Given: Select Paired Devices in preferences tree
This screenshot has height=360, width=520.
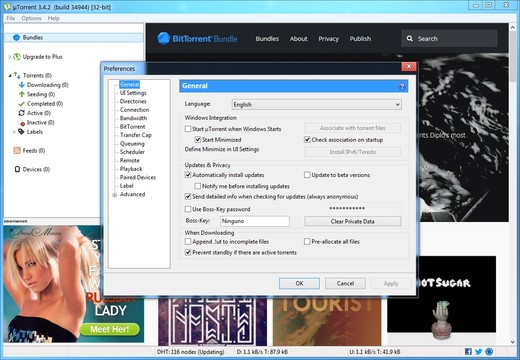Looking at the screenshot, I should point(138,177).
